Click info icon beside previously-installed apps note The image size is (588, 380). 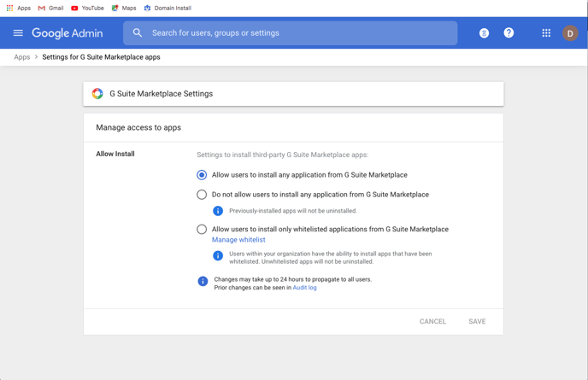tap(218, 211)
